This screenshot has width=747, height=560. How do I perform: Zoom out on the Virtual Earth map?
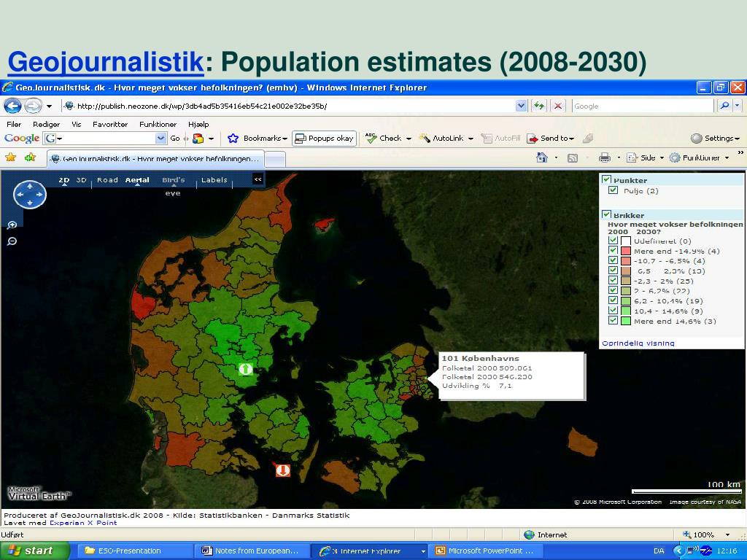click(x=12, y=241)
